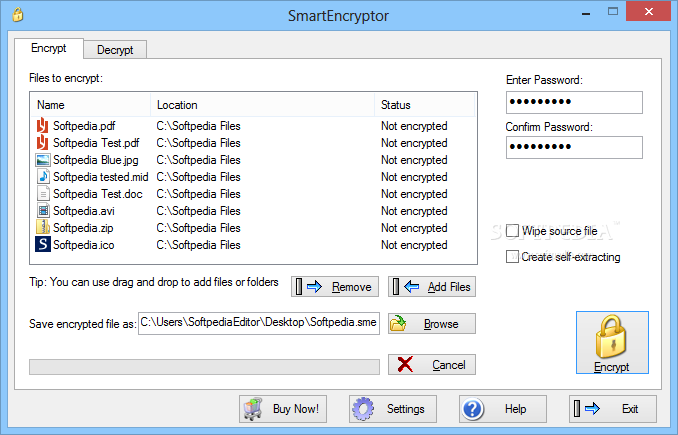Enable Wipe source file checkbox
This screenshot has width=678, height=435.
point(512,231)
